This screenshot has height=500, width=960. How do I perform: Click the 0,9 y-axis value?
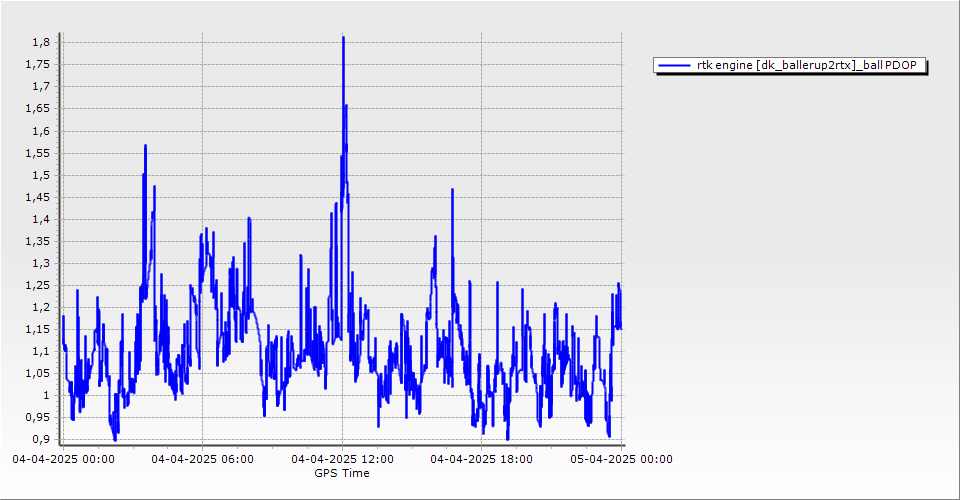[x=41, y=439]
